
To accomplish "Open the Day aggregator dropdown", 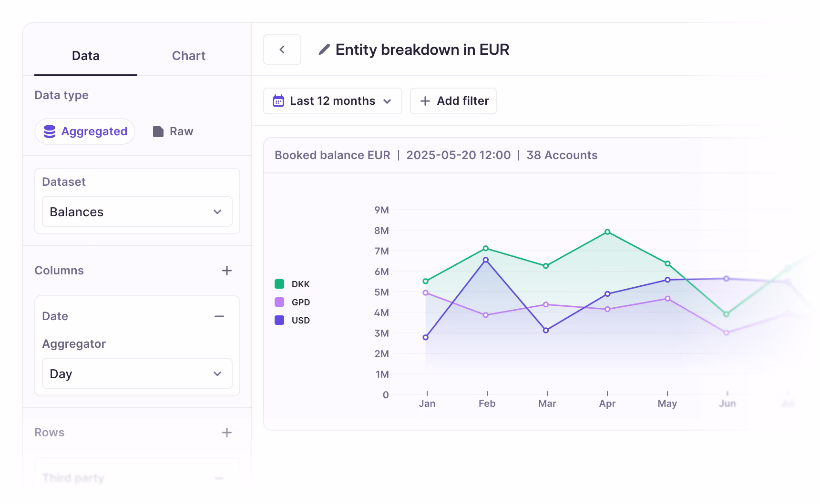I will point(137,373).
